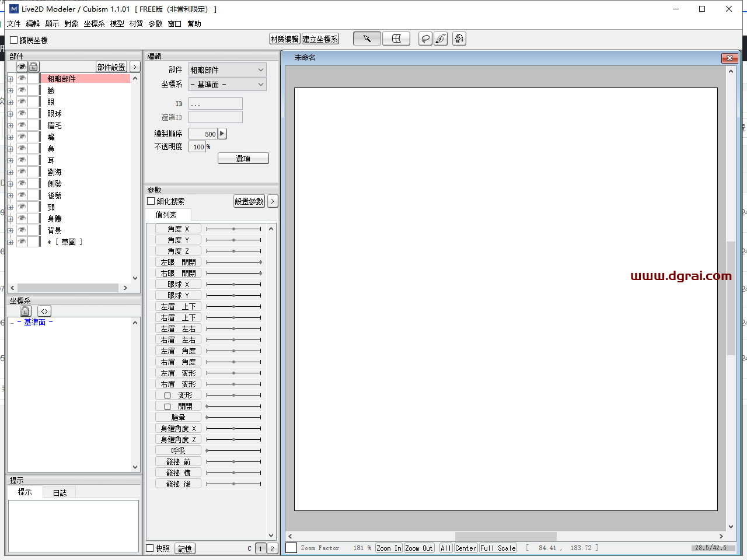The width and height of the screenshot is (747, 560).
Task: Click the canvas background color swatch
Action: [x=291, y=548]
